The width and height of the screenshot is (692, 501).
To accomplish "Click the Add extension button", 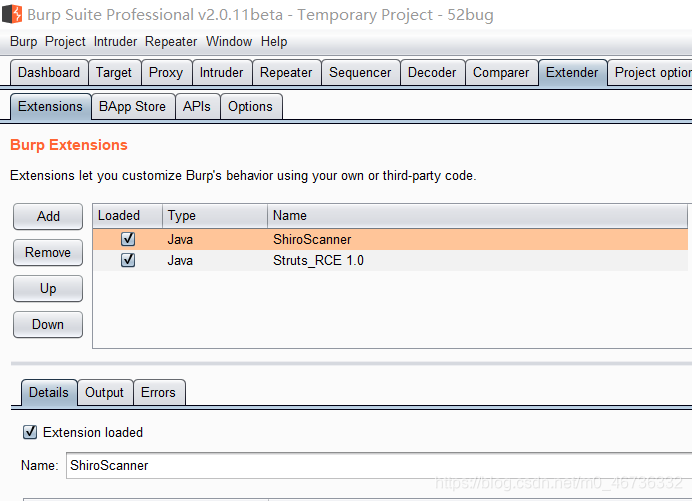I will click(48, 216).
